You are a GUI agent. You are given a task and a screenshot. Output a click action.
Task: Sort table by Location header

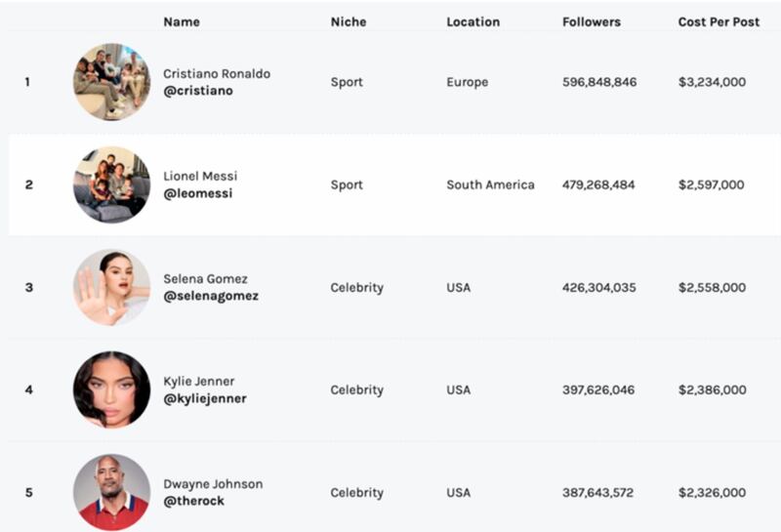pyautogui.click(x=473, y=21)
